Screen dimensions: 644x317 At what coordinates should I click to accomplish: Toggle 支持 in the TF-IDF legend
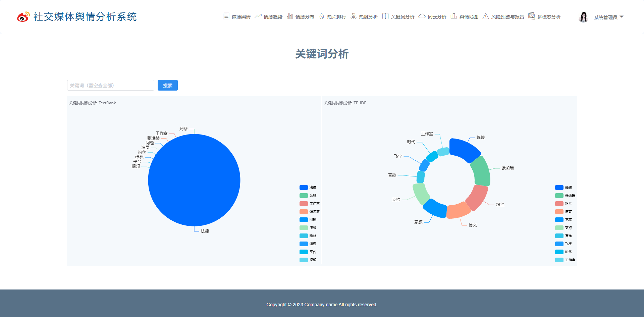tap(563, 228)
